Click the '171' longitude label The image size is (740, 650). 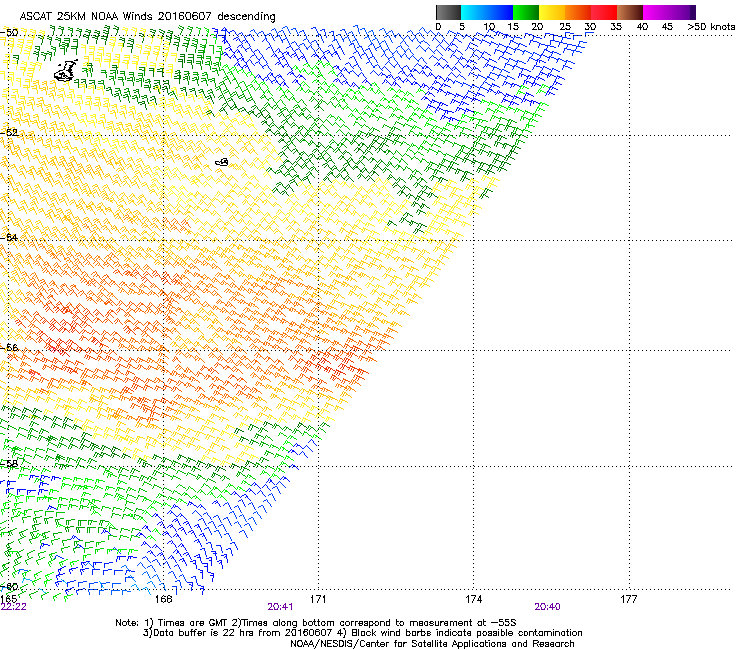[x=318, y=599]
